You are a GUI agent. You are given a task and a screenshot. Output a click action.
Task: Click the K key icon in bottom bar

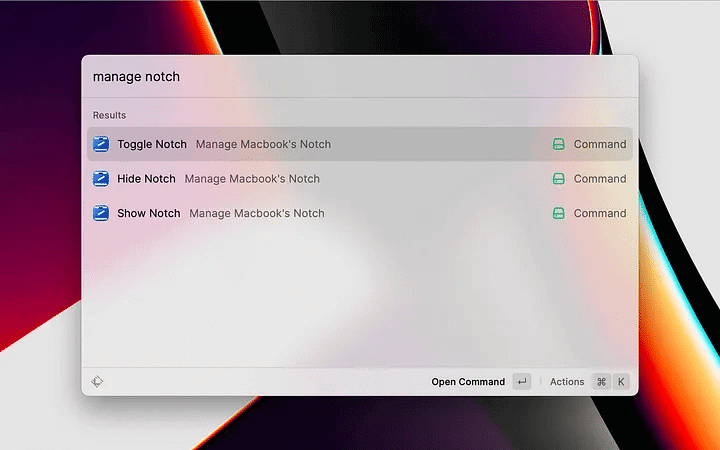621,382
